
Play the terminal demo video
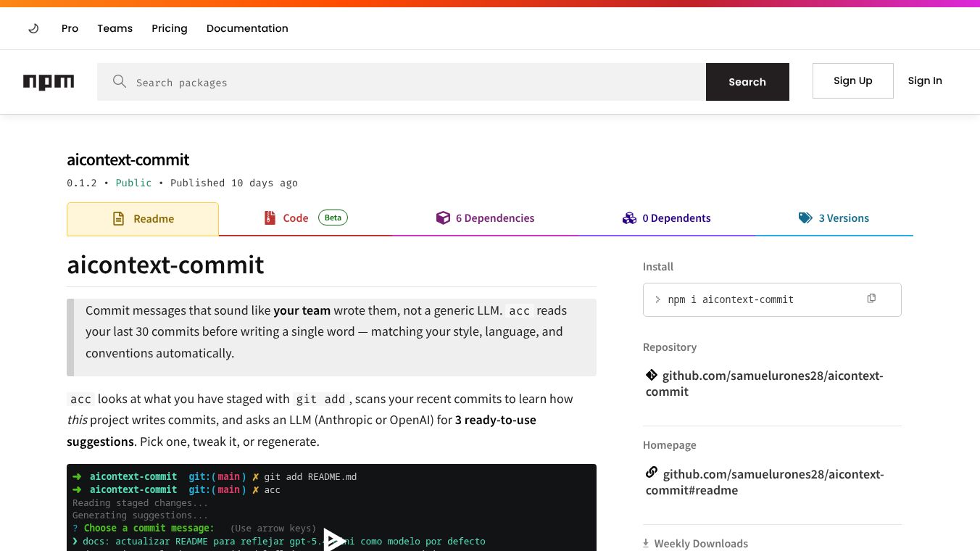coord(333,539)
